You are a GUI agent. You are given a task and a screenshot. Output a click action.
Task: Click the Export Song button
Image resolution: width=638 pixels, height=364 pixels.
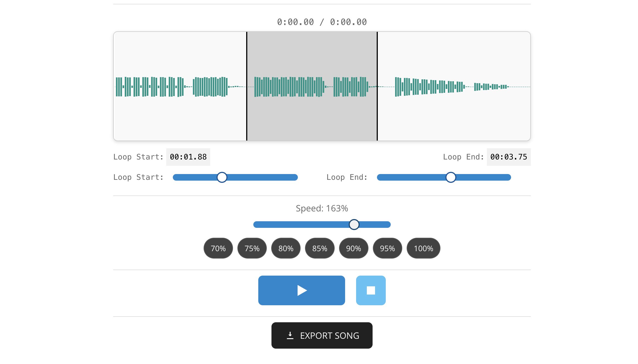322,335
